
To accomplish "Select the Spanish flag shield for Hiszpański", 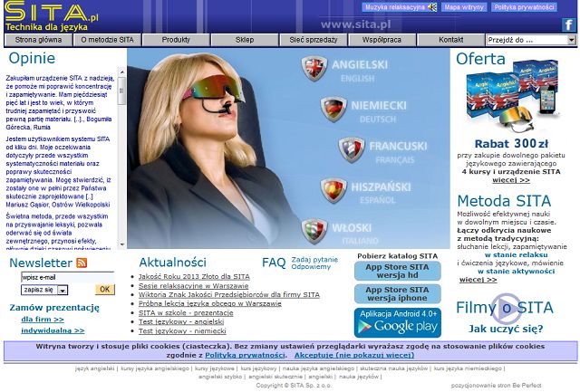I will 333,190.
